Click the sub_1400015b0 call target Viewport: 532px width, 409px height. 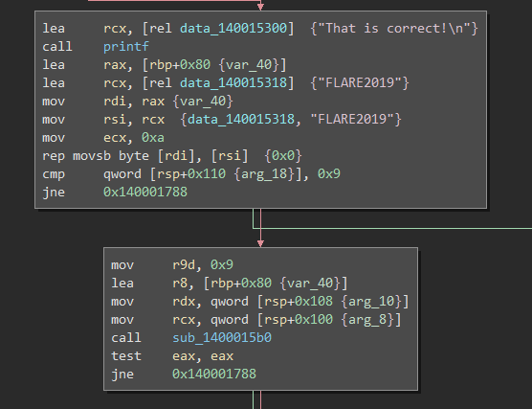(222, 338)
